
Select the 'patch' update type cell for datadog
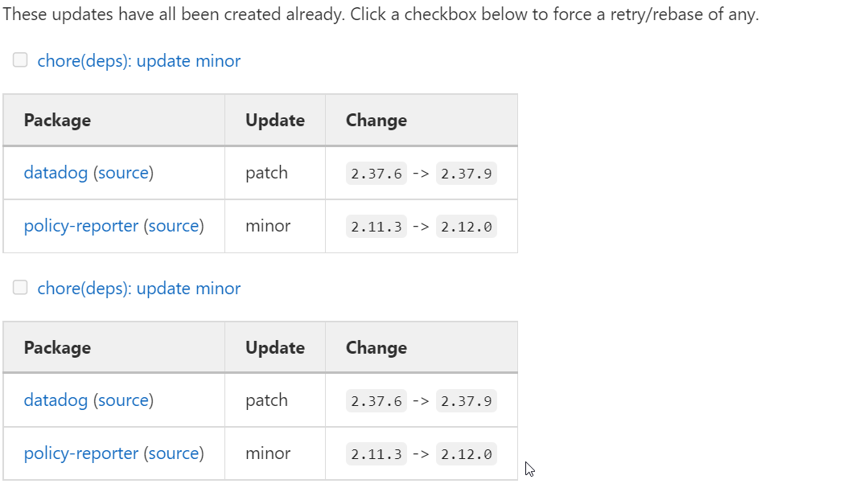266,172
